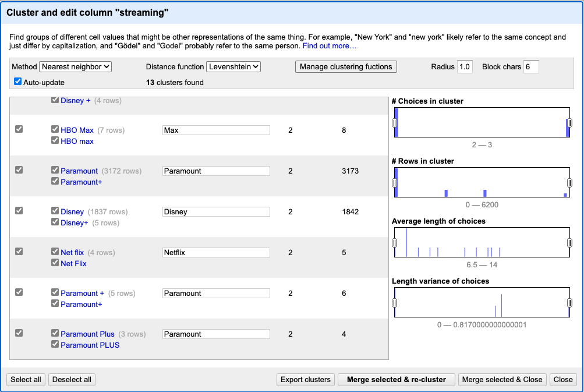
Task: Click the Paramount + (5 rows) value link
Action: [82, 293]
